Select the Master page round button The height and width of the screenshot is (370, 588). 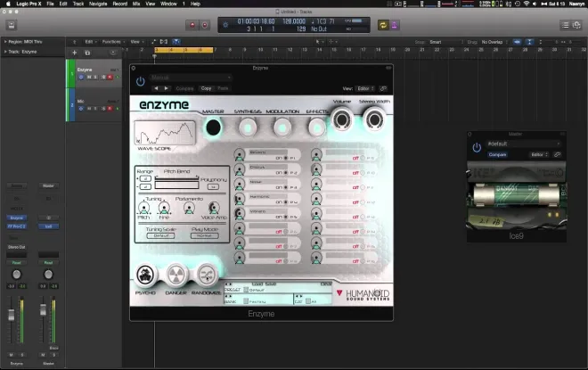213,127
